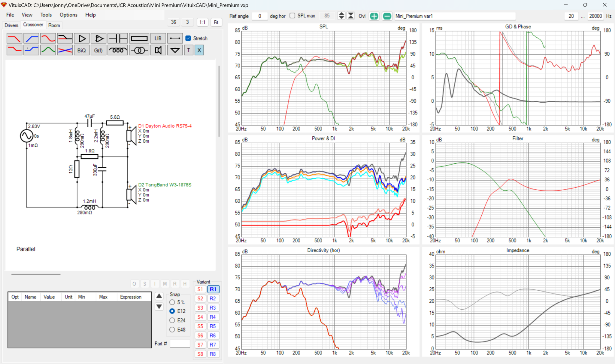Select the blue low-frequency shelf boost icon
615x364 pixels.
pos(31,50)
